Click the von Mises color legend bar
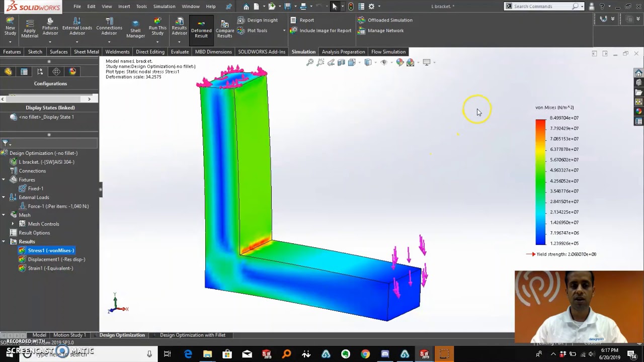 540,182
